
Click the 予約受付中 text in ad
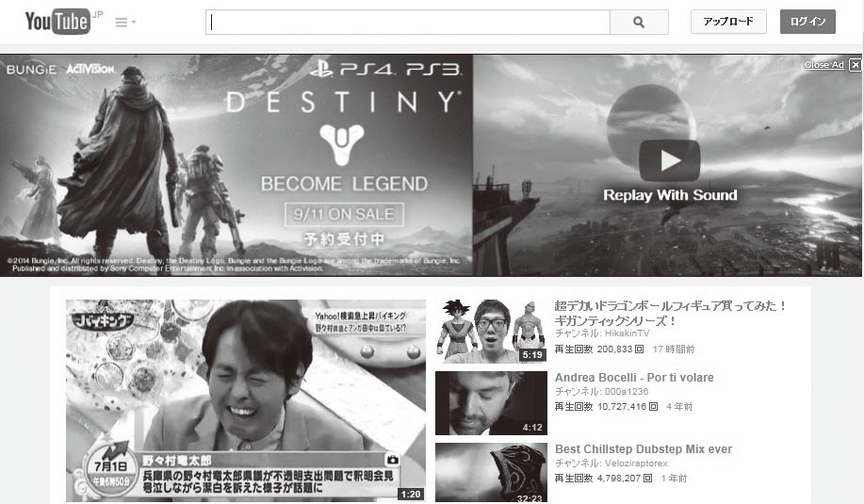344,239
